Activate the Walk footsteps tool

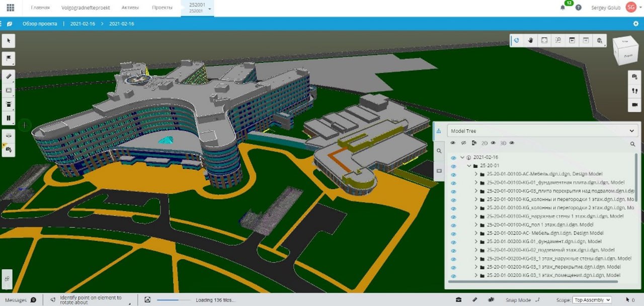634,91
